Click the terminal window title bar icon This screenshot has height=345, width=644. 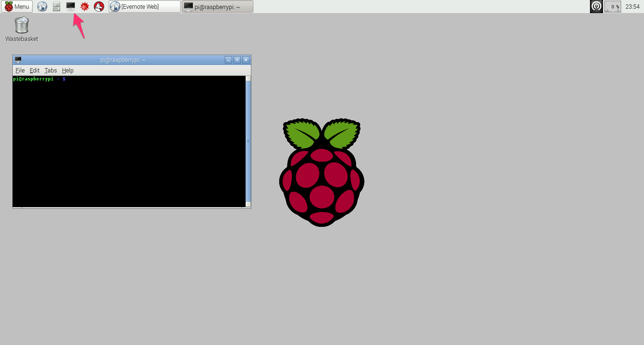coord(18,60)
